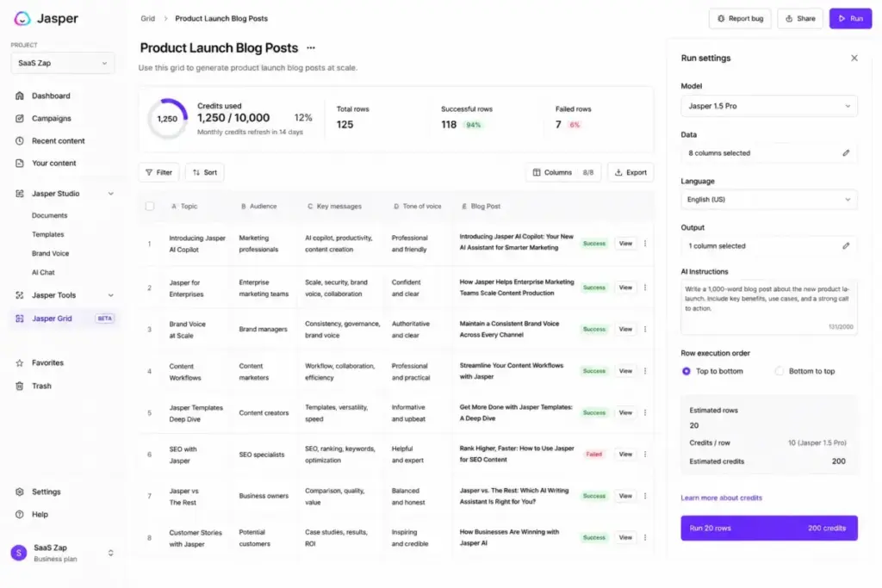Open the SaaS Zap project dropdown
The width and height of the screenshot is (882, 588).
pyautogui.click(x=62, y=63)
